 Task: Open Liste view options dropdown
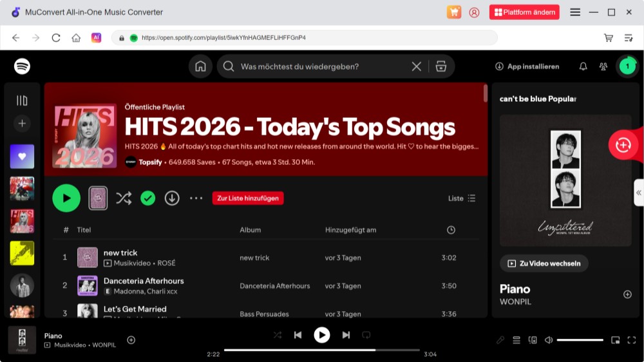(x=462, y=198)
